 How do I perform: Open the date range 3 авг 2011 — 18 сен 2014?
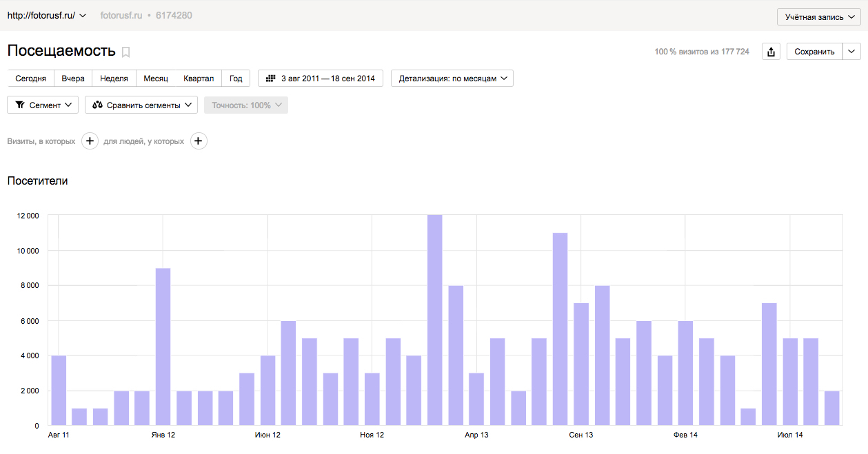pos(321,79)
